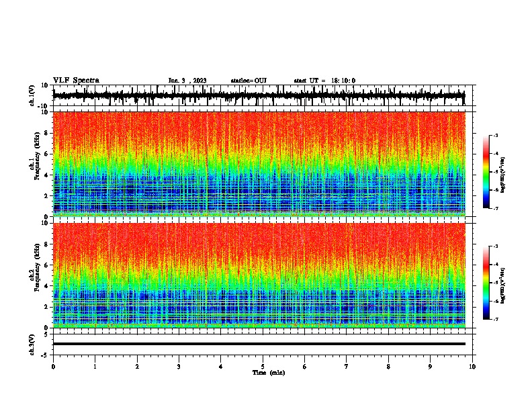Click the "-10" tick on ch.1(V) axis

tap(44, 106)
